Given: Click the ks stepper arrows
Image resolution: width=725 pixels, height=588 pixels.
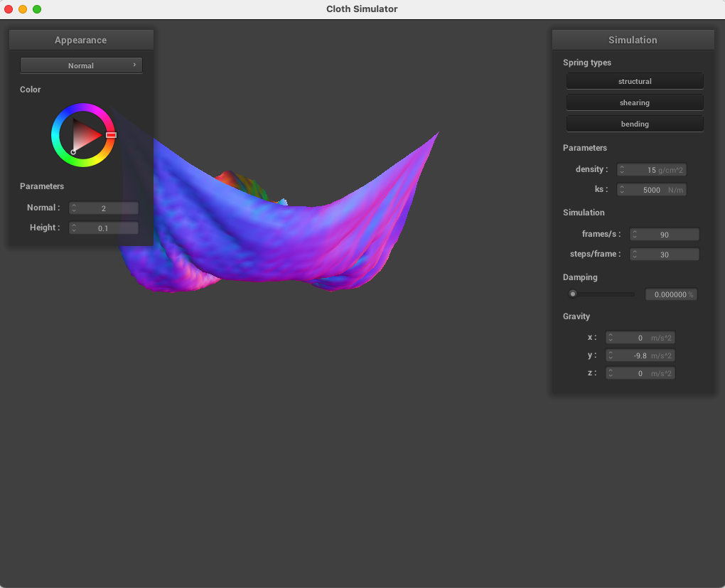Looking at the screenshot, I should tap(622, 190).
